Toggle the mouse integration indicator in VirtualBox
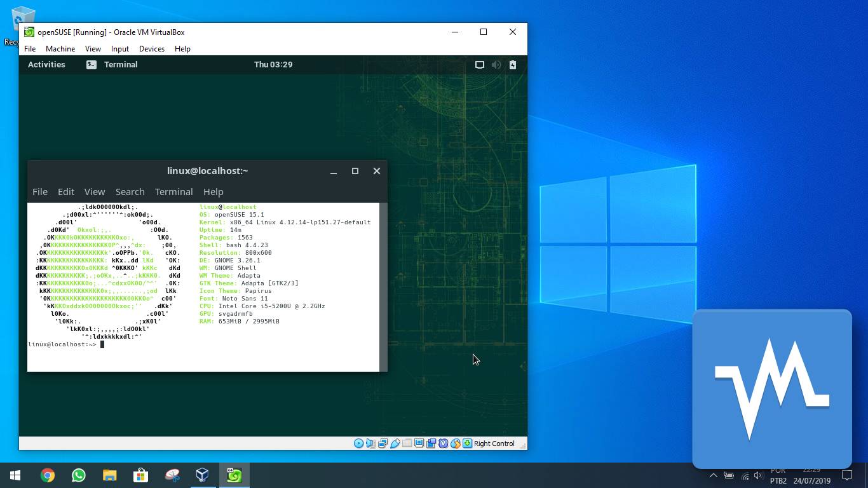Image resolution: width=868 pixels, height=488 pixels. point(455,444)
